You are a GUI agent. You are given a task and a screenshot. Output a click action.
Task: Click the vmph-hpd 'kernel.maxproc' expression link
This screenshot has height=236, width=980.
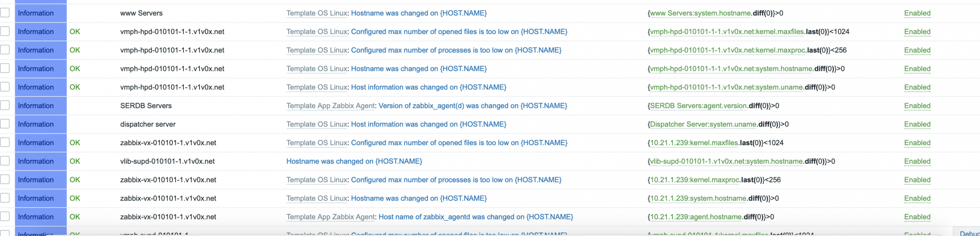[727, 50]
